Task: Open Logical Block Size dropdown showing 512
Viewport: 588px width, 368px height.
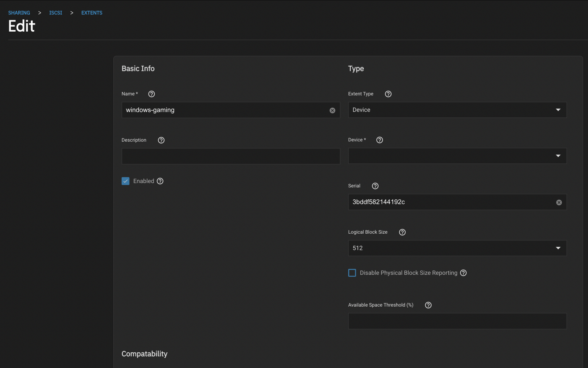Action: click(457, 248)
